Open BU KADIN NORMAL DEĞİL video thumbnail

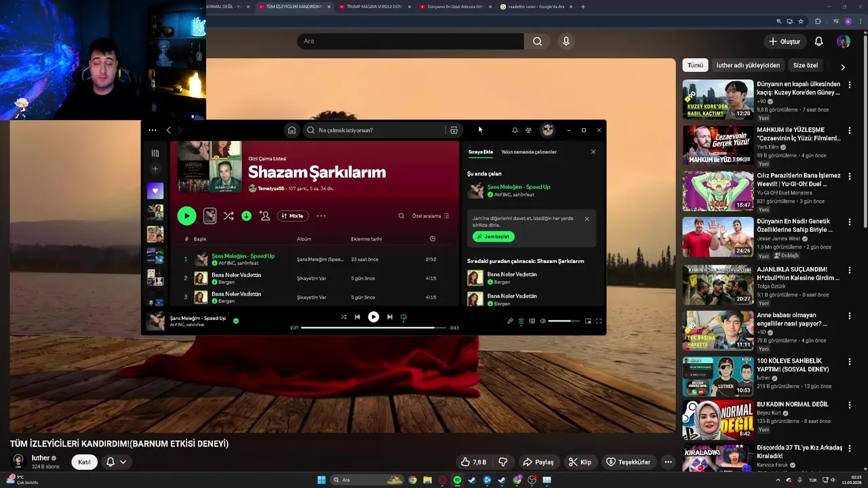point(717,420)
